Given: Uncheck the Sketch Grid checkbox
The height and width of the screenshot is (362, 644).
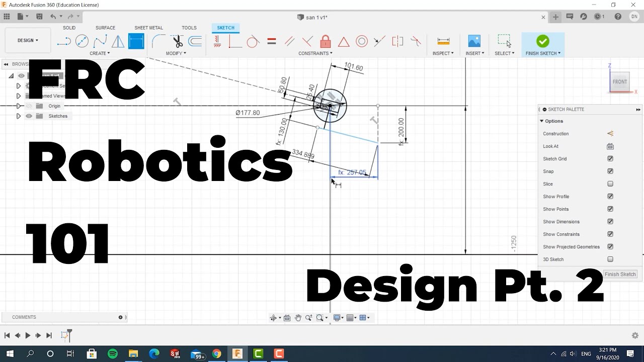Looking at the screenshot, I should pos(610,159).
